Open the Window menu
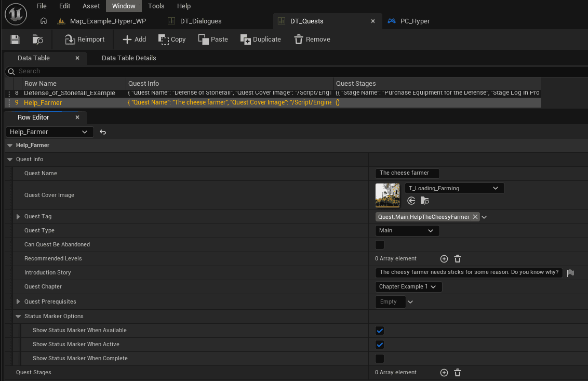This screenshot has height=381, width=588. pos(124,6)
